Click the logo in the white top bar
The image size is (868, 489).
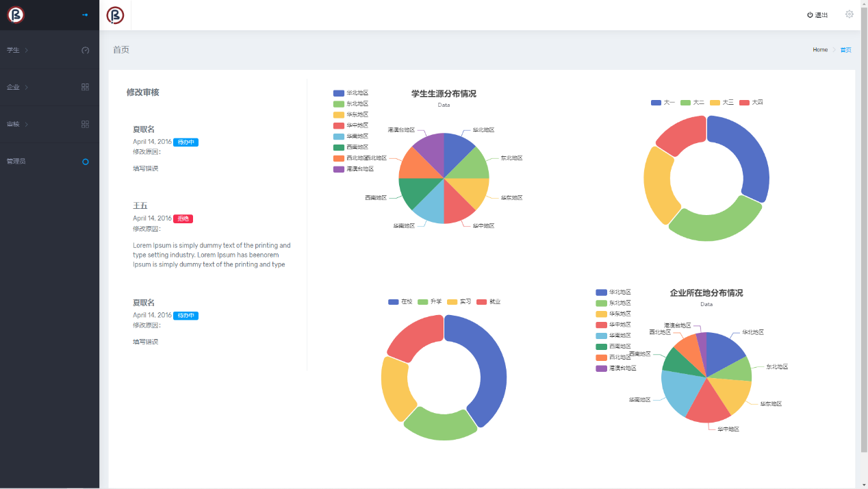[x=115, y=15]
